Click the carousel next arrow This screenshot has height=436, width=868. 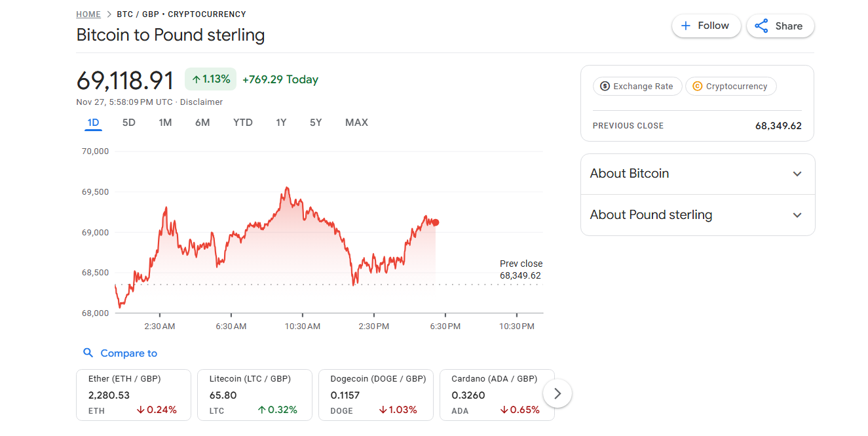(x=557, y=393)
